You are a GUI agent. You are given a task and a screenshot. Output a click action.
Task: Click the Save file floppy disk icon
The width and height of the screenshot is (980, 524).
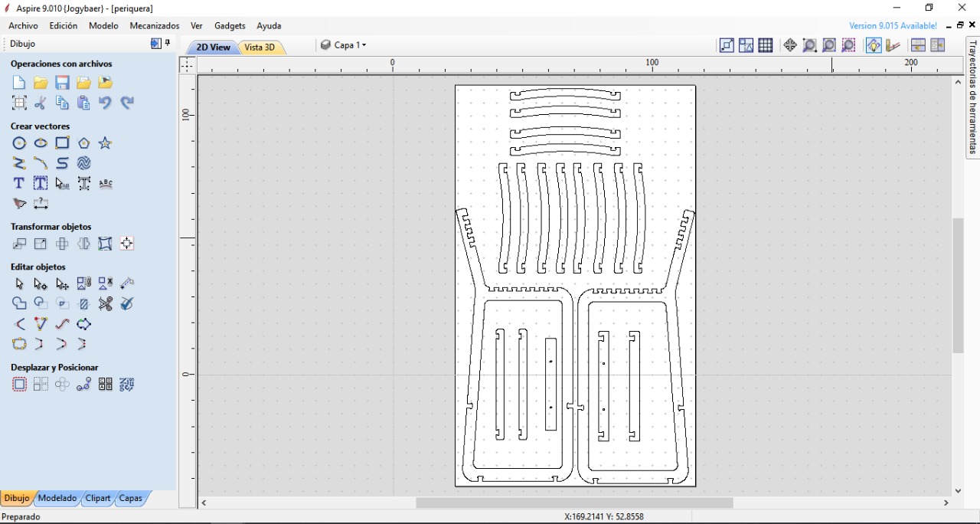[x=62, y=83]
